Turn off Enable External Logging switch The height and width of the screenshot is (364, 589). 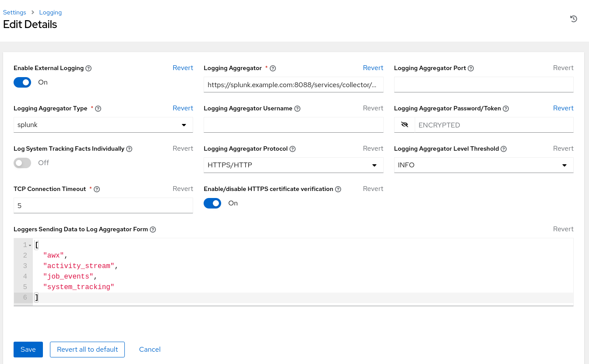22,82
